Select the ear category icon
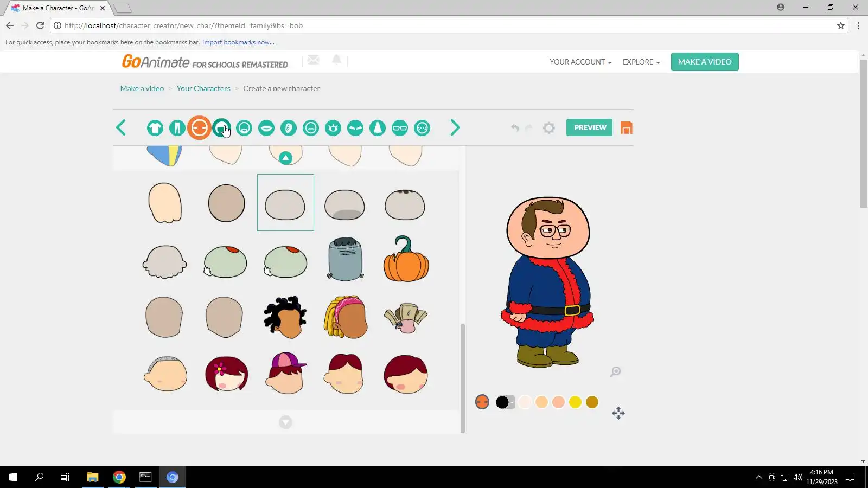Viewport: 868px width, 488px height. point(289,128)
